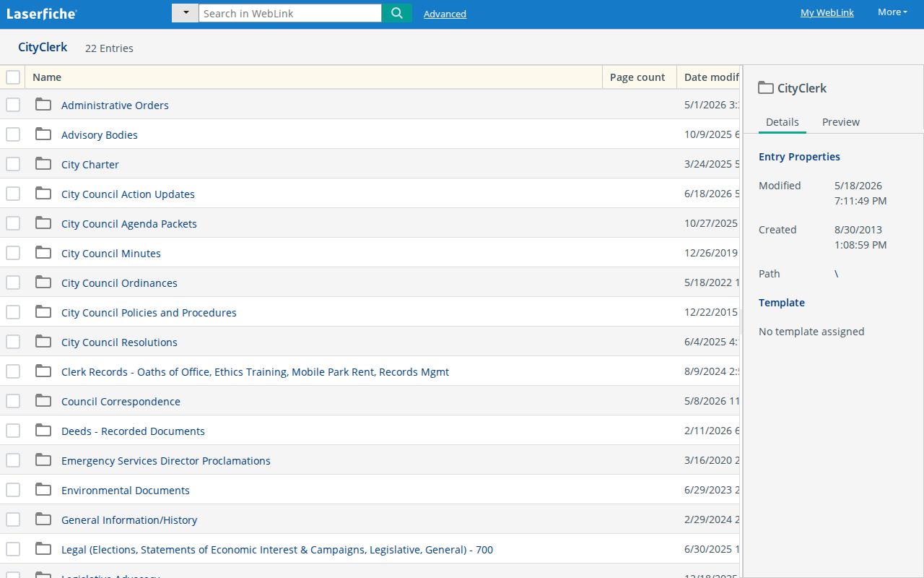The image size is (924, 578).
Task: Check the City Council Resolutions checkbox
Action: [13, 342]
